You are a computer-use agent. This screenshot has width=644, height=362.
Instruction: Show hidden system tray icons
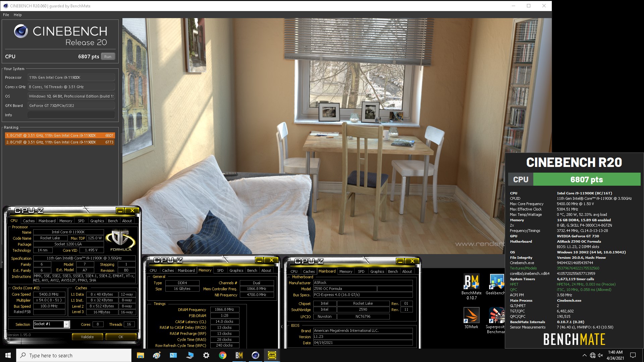click(585, 355)
